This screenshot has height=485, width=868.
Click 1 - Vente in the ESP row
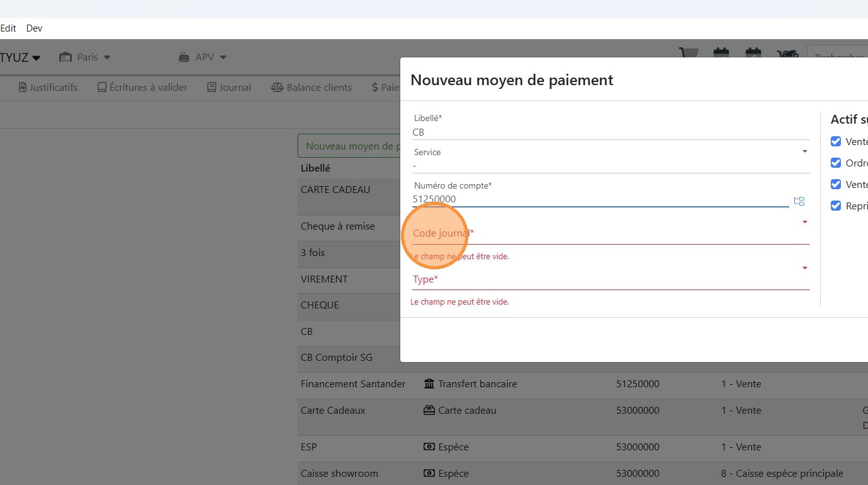click(x=741, y=447)
